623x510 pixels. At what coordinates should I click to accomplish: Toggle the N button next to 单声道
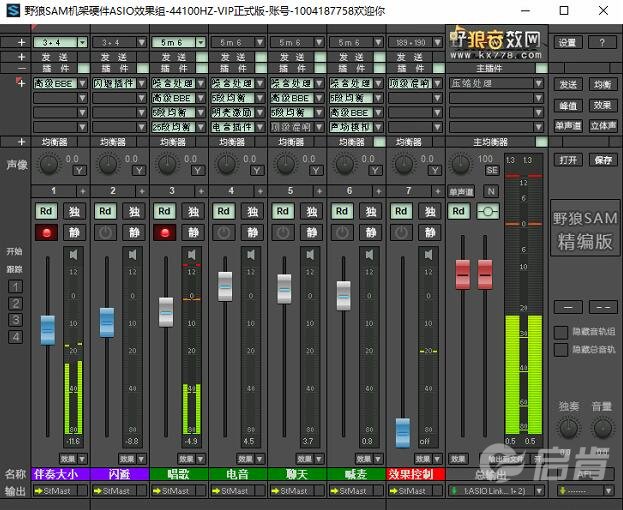[x=491, y=192]
